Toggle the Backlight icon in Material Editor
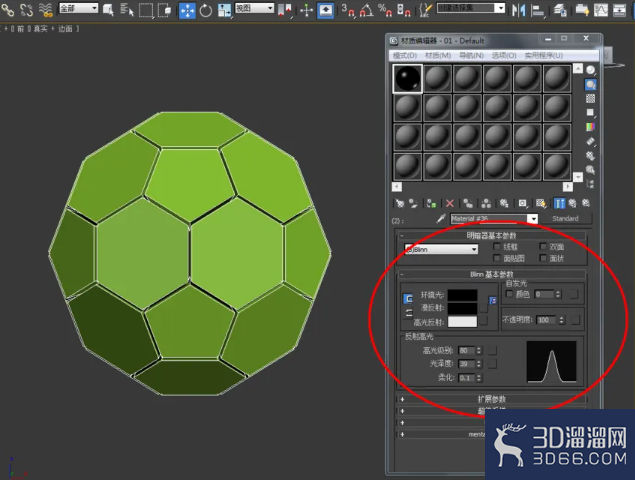The height and width of the screenshot is (480, 635). click(590, 84)
